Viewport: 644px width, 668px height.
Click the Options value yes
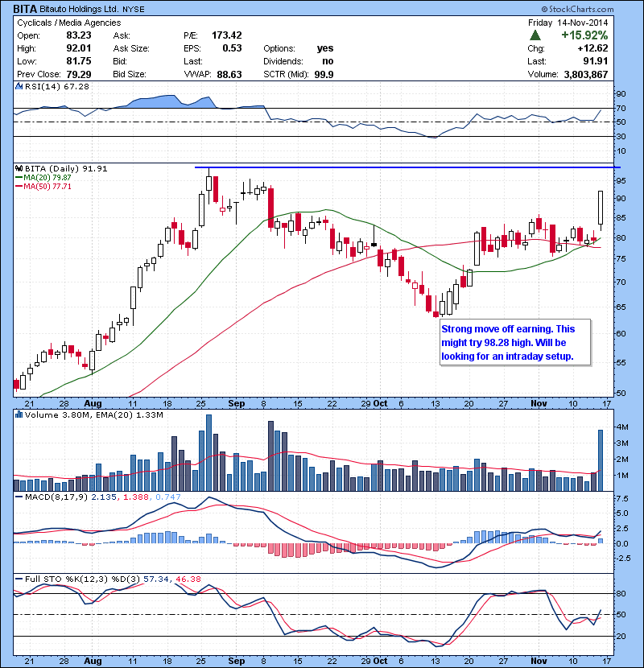coord(325,48)
